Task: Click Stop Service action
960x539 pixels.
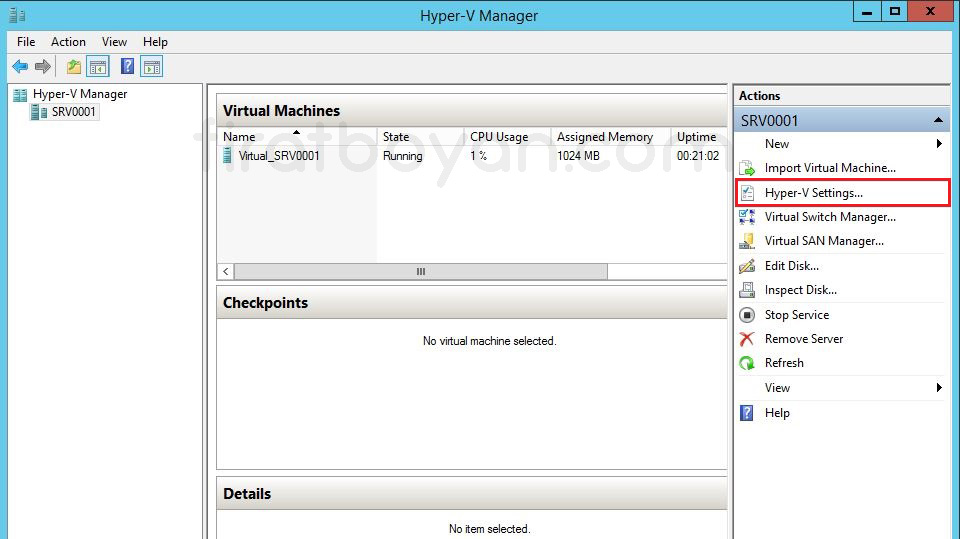Action: click(797, 315)
